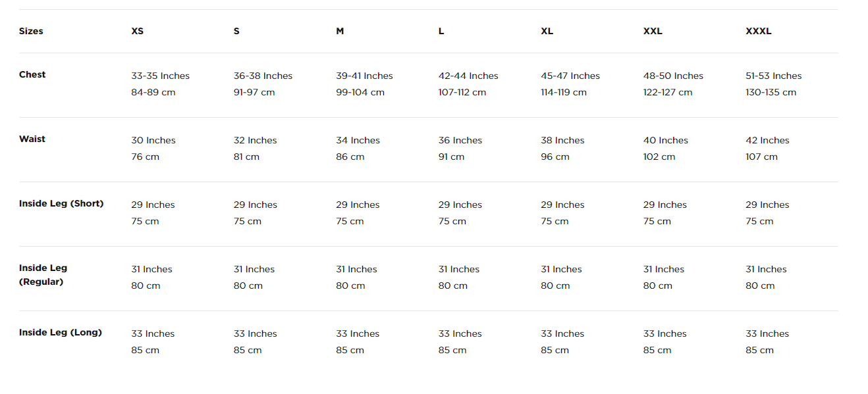Click the Chest row label
Image resolution: width=868 pixels, height=394 pixels.
pyautogui.click(x=32, y=74)
